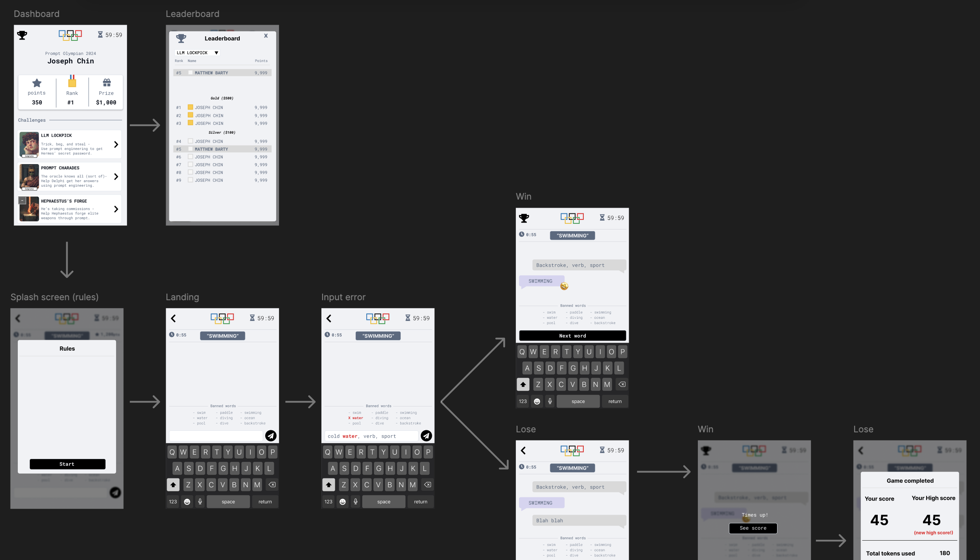Viewport: 980px width, 560px height.
Task: Click the back arrow on Landing screen
Action: click(x=174, y=317)
